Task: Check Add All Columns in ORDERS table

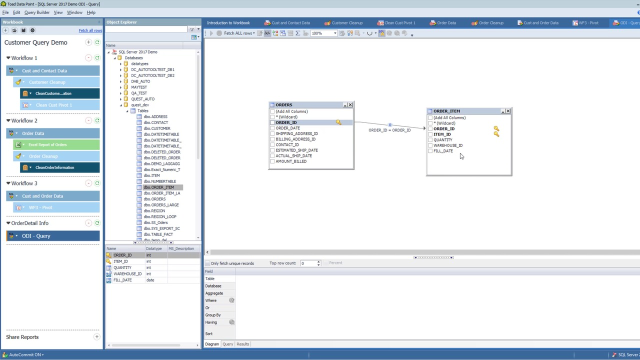Action: pos(273,111)
